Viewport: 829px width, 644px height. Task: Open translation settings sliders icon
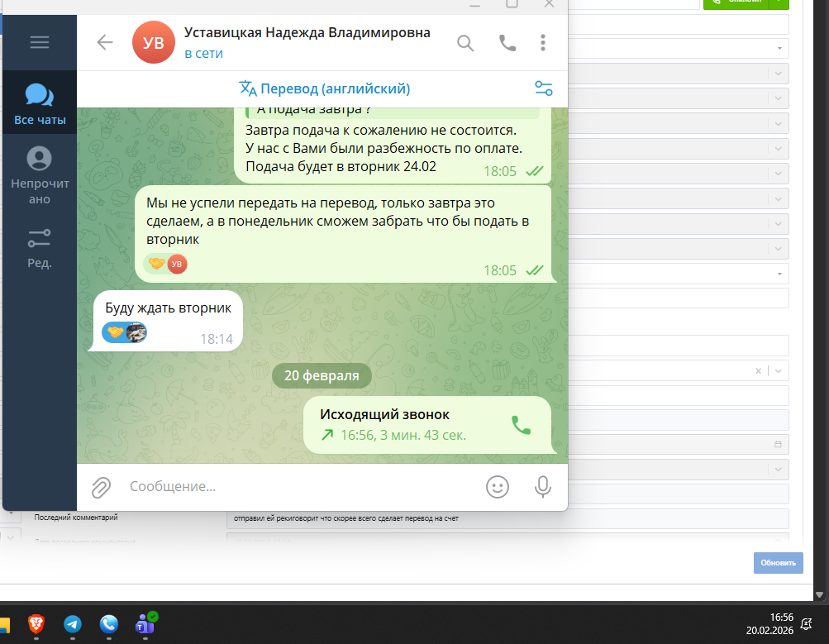(x=544, y=88)
